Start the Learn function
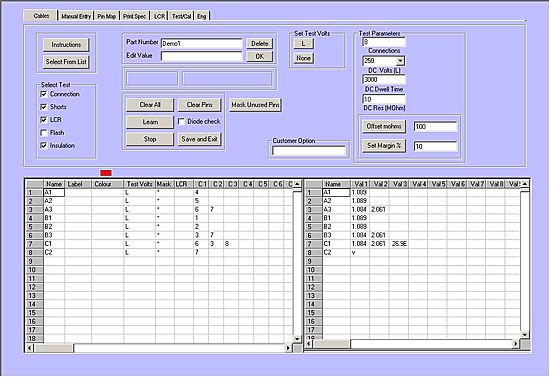The height and width of the screenshot is (377, 550). click(x=150, y=122)
